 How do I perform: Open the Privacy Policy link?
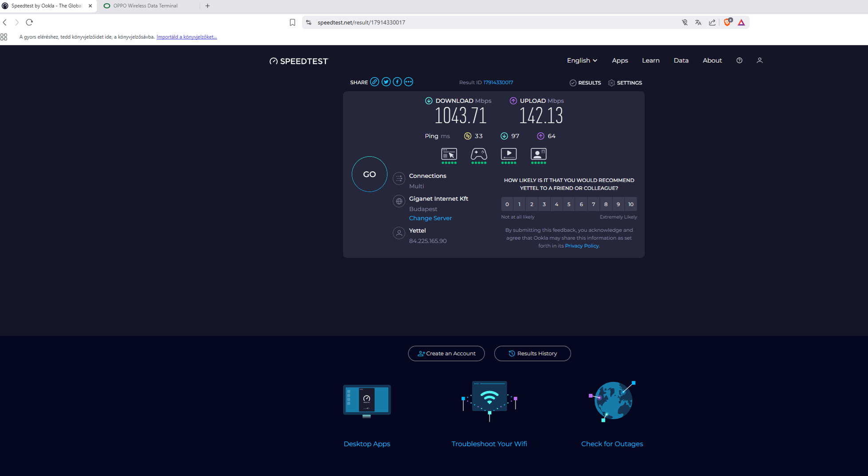pos(582,246)
